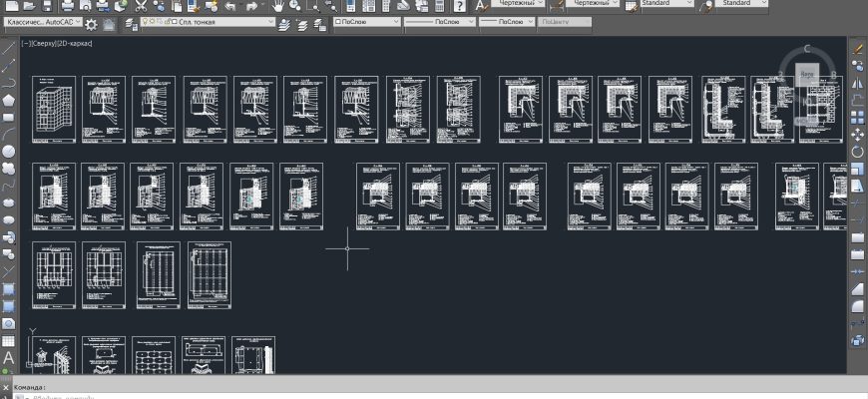Screen dimensions: 868x399
Task: Click the Plot (print) icon
Action: click(67, 5)
